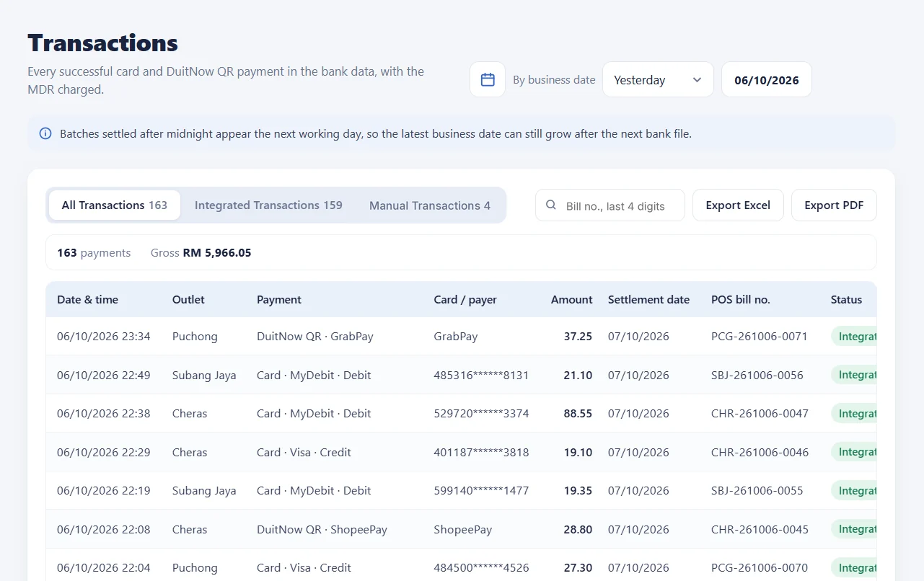The image size is (924, 581).
Task: Open the Yesterday date range dropdown
Action: (658, 79)
